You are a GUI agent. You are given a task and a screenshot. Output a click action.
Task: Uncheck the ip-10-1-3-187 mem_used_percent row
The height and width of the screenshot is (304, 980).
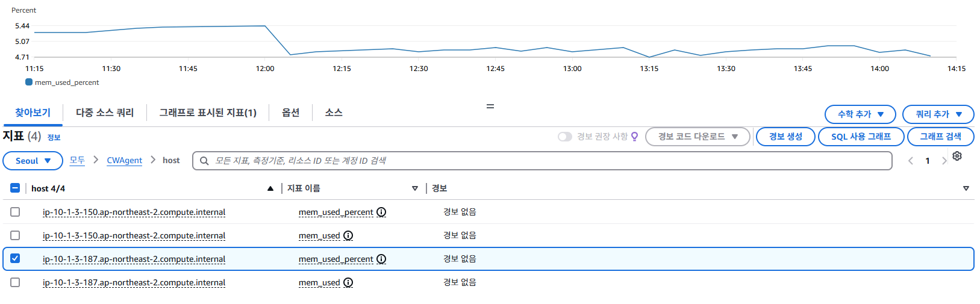15,259
